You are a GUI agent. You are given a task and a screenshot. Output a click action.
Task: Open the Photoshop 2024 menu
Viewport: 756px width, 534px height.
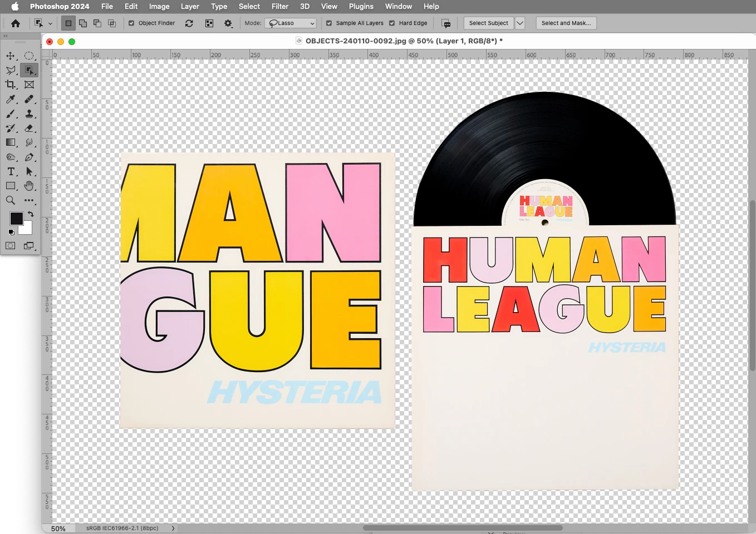pos(60,6)
